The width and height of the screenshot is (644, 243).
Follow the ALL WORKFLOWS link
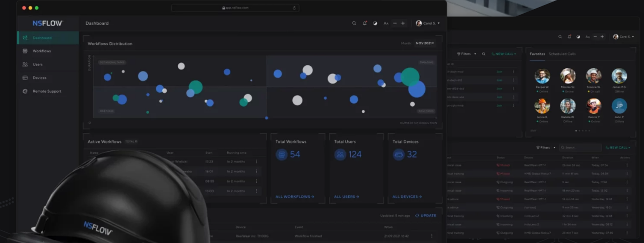point(295,197)
